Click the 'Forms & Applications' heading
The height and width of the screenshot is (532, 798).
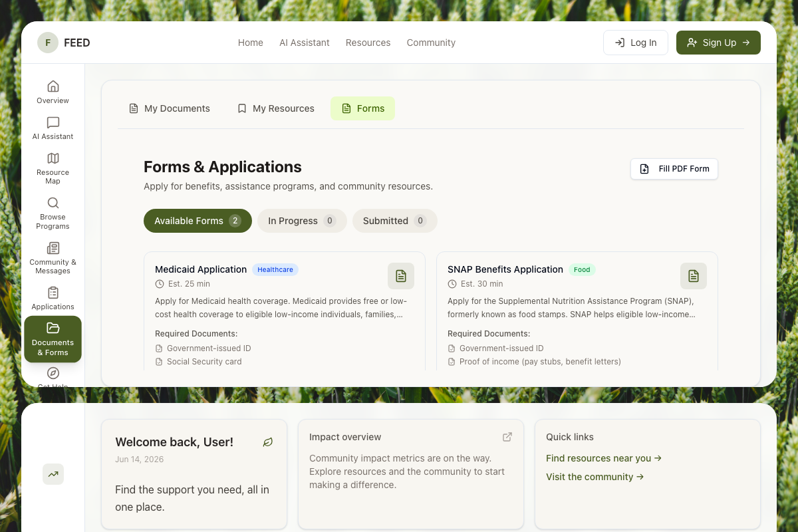tap(223, 167)
